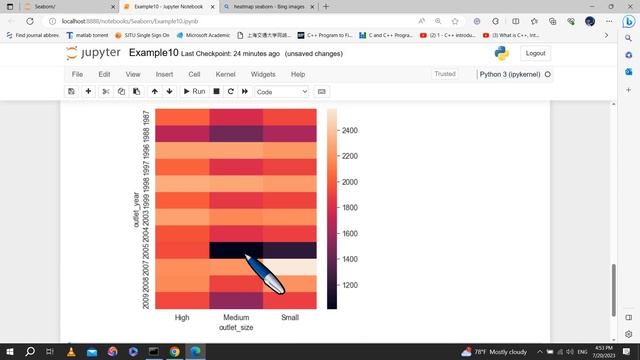Open browser split screen icon
The width and height of the screenshot is (640, 360).
point(516,21)
